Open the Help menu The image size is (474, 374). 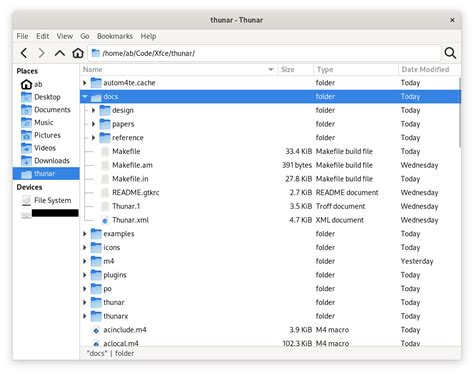148,36
